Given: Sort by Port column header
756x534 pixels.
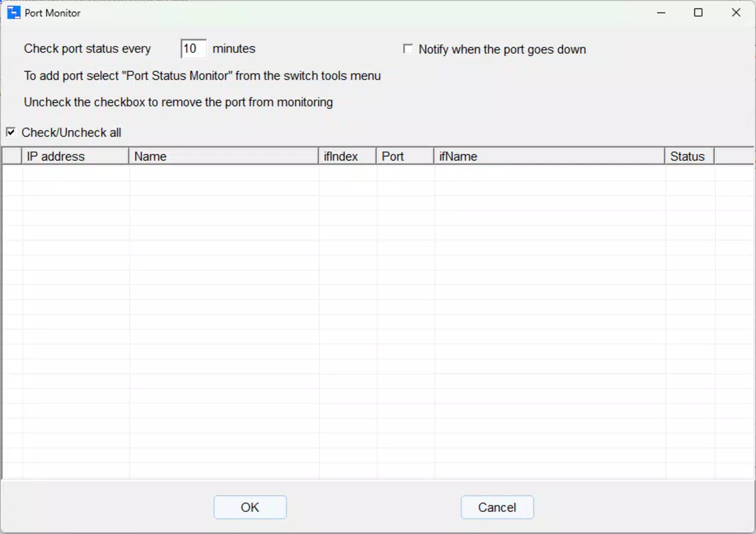Looking at the screenshot, I should pyautogui.click(x=405, y=156).
